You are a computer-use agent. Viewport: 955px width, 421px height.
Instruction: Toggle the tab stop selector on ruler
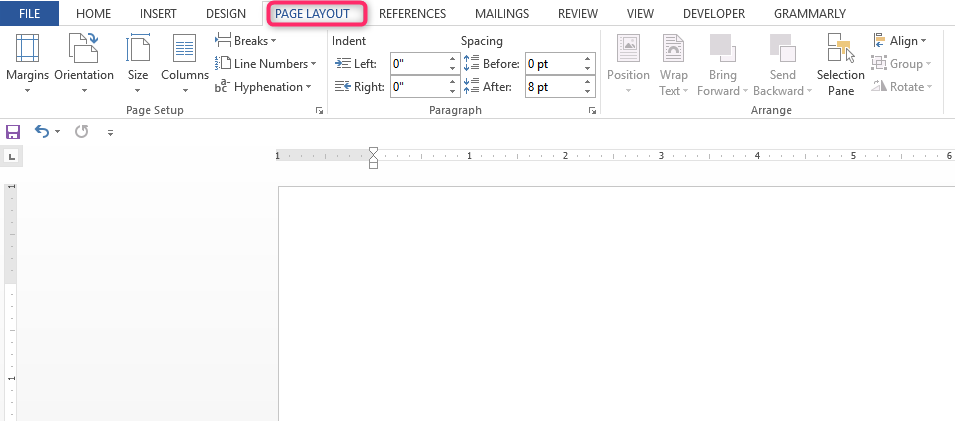pyautogui.click(x=12, y=157)
